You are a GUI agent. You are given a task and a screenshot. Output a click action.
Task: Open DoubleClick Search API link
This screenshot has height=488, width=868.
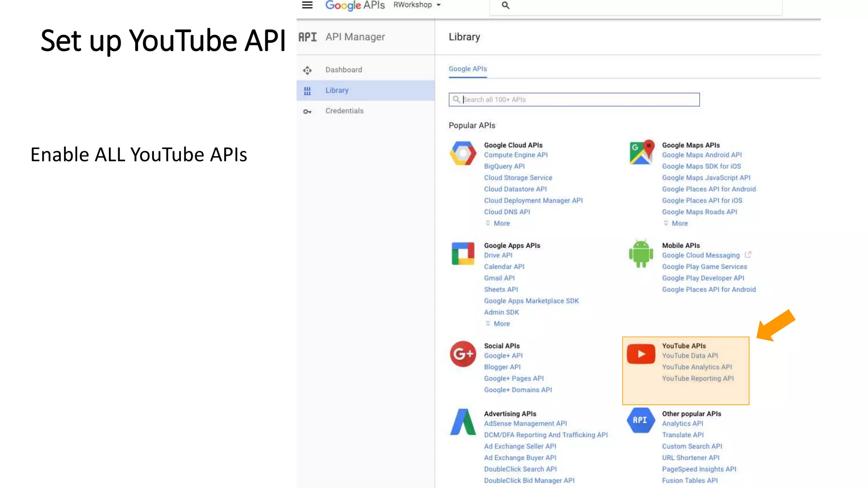point(520,469)
